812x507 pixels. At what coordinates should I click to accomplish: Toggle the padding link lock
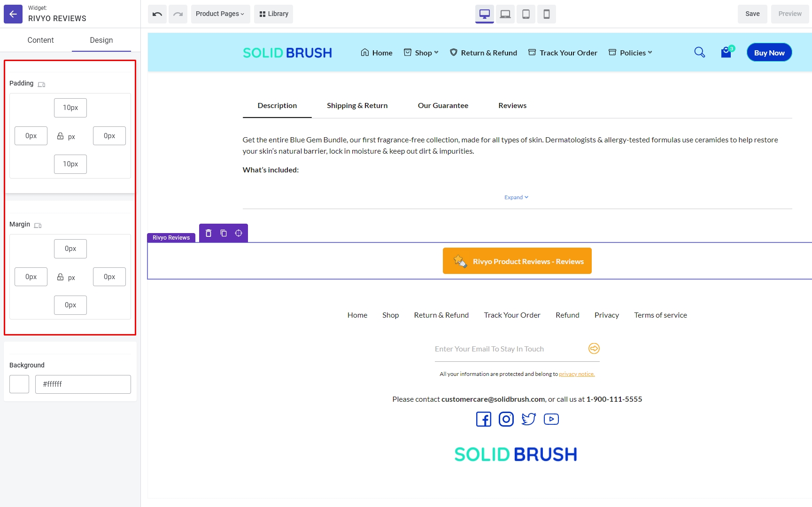click(60, 136)
